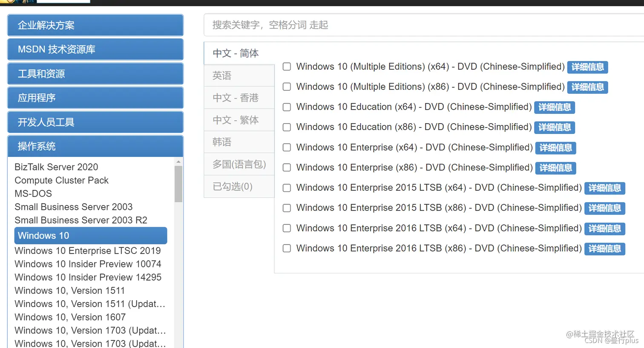Select BizTalk Server 2020 in list

[56, 167]
